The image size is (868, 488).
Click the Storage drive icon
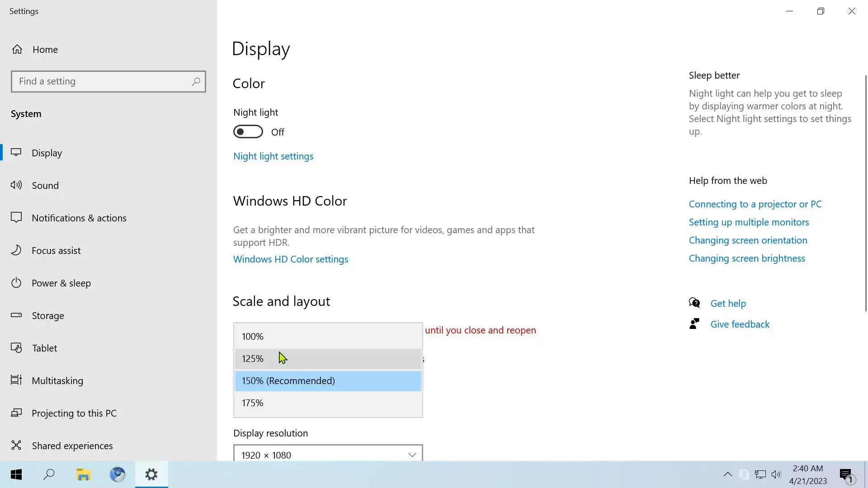pos(16,315)
